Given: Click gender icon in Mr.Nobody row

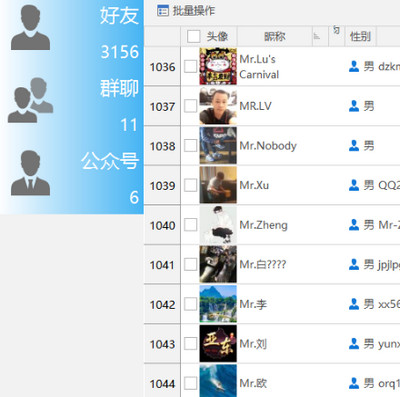Looking at the screenshot, I should (354, 146).
